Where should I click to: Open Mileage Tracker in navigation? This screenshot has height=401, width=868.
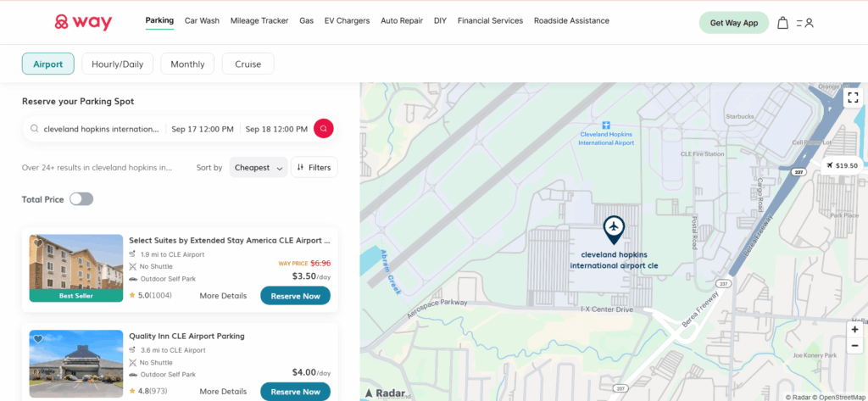click(259, 20)
